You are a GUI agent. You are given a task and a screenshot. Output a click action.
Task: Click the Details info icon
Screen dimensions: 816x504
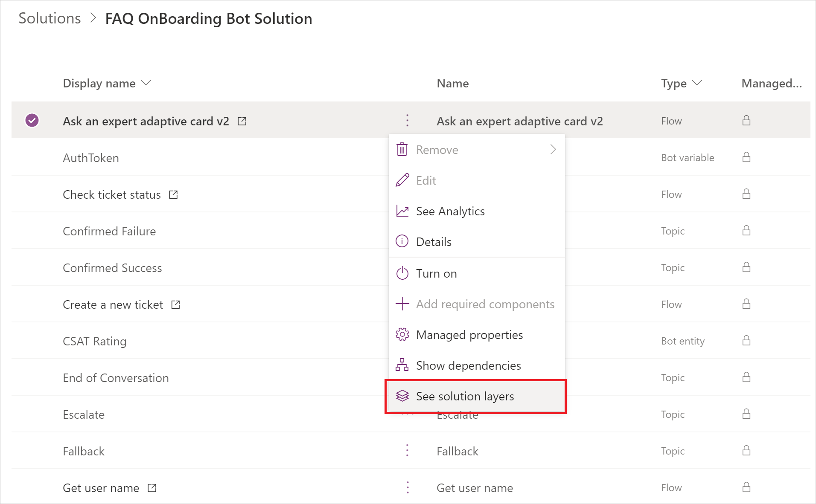(402, 241)
